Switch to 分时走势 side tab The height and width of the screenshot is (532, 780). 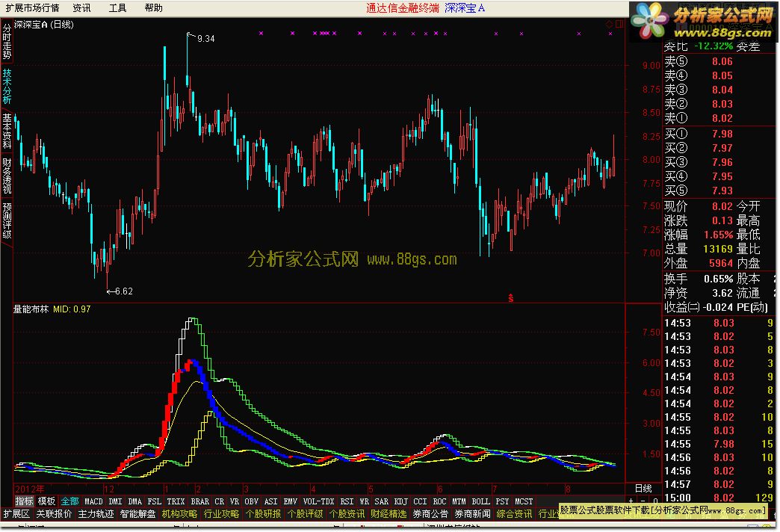pos(7,42)
